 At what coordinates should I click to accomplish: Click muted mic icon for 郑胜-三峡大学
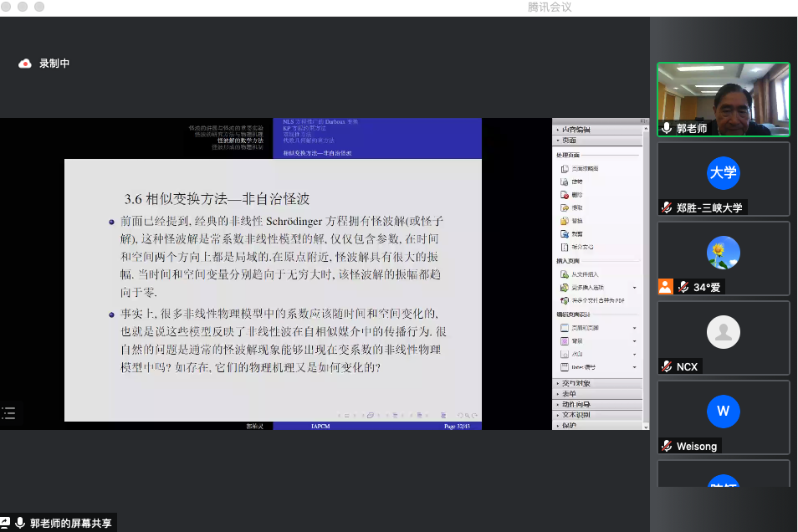667,207
